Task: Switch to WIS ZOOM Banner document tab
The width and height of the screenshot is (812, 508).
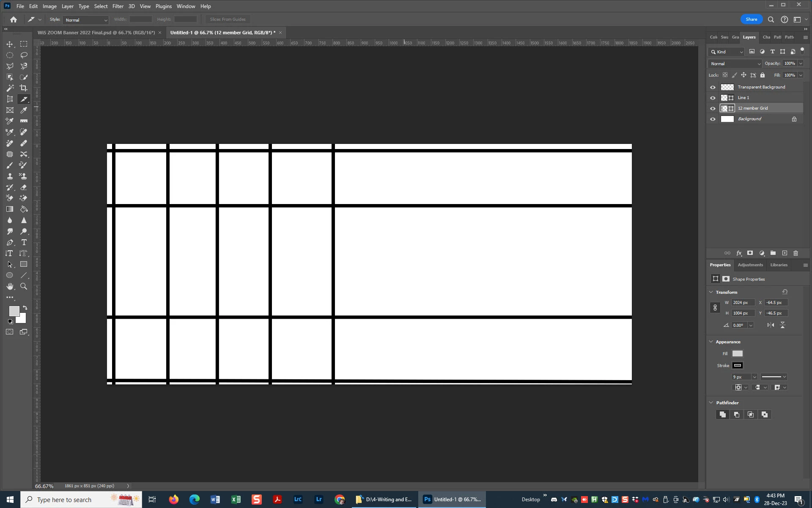Action: 96,33
